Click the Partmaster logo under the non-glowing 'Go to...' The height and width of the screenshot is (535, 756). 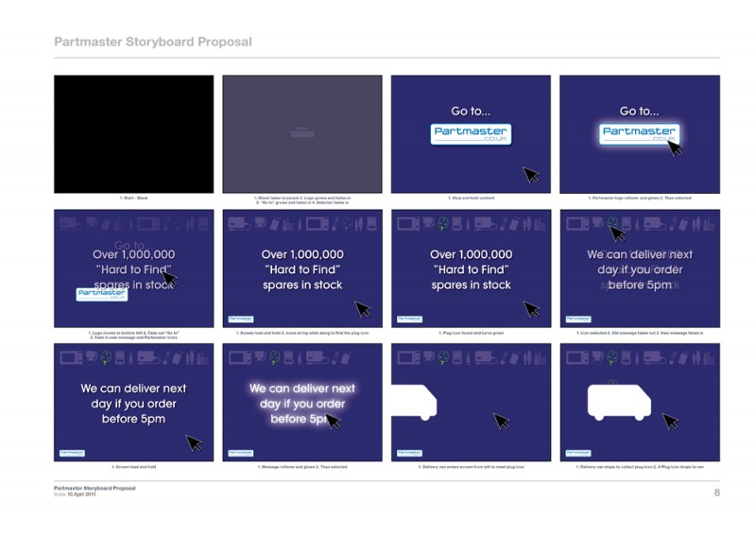[471, 134]
